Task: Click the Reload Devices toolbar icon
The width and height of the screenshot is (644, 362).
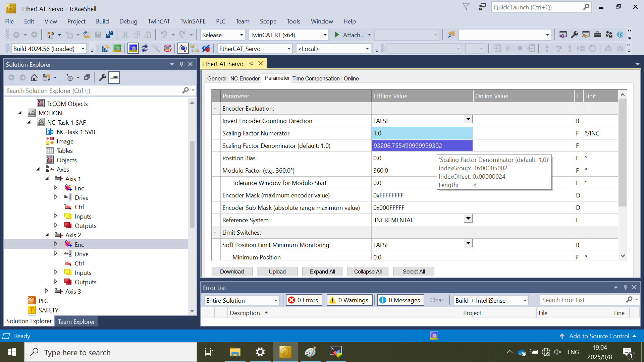Action: click(145, 49)
